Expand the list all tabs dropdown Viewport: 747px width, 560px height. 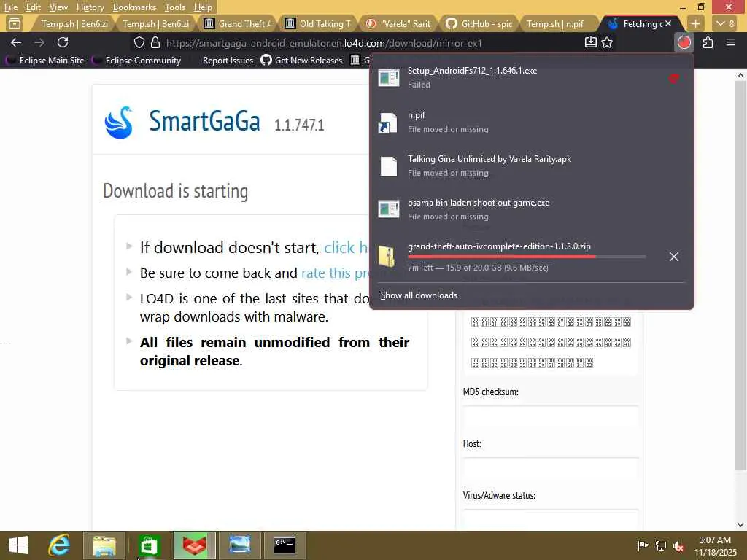[726, 23]
